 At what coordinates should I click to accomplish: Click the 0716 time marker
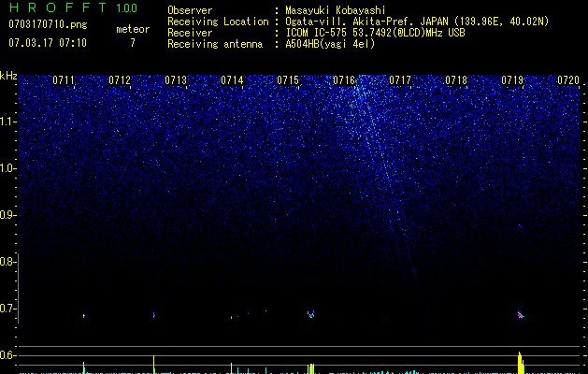(x=344, y=79)
